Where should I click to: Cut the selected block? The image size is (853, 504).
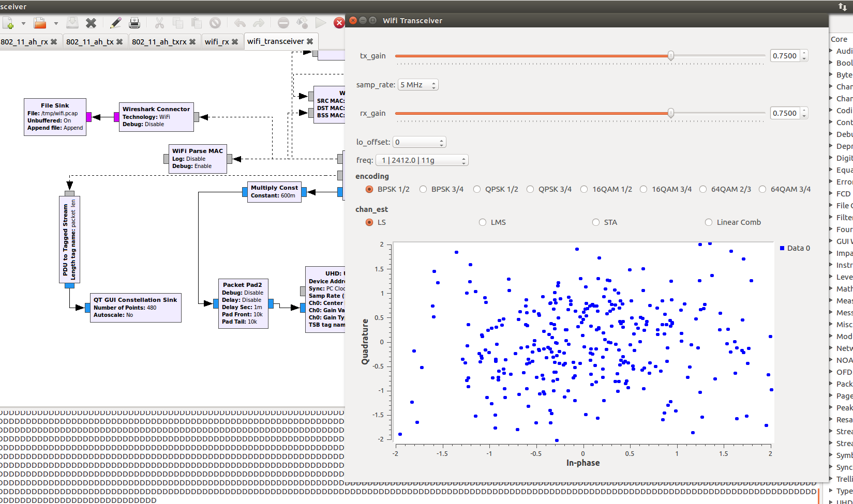coord(159,22)
